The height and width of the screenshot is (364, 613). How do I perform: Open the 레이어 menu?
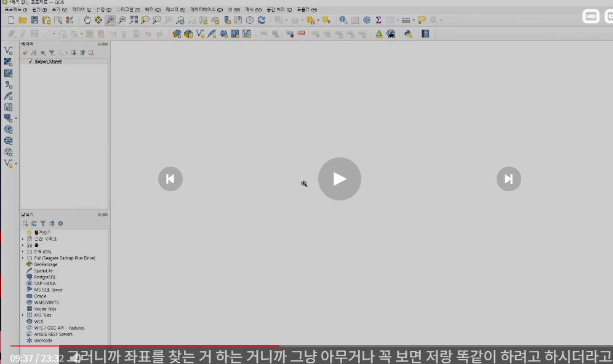[x=81, y=9]
